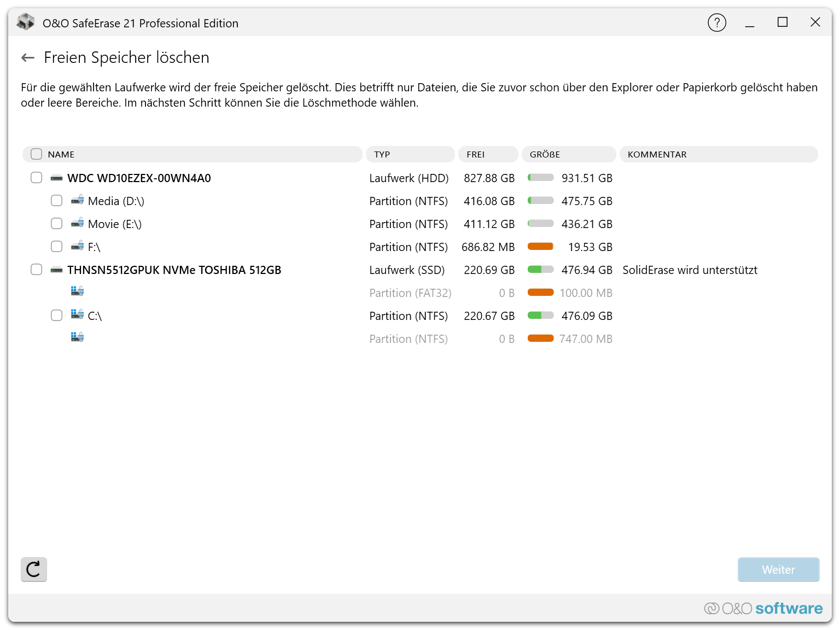The image size is (840, 630).
Task: Open the help question mark icon
Action: 716,23
